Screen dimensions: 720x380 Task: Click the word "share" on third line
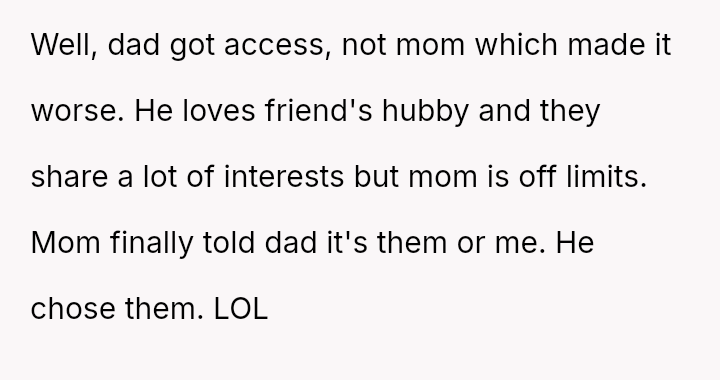69,177
